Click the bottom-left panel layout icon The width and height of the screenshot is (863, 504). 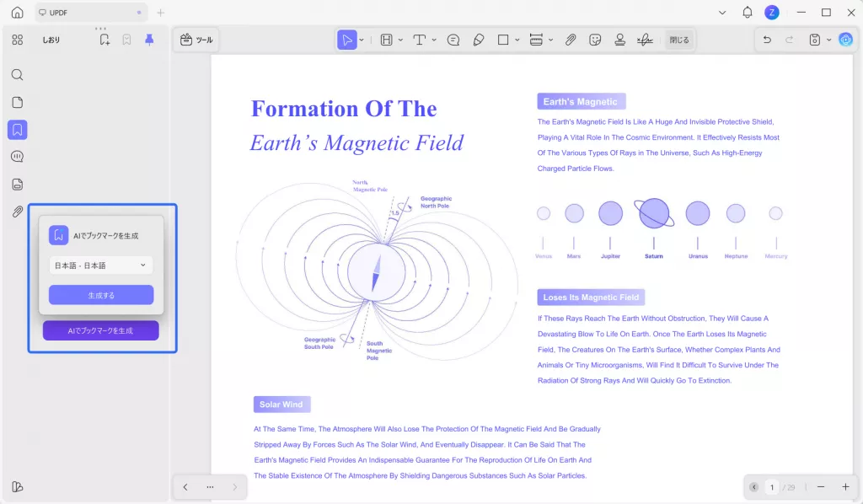[17, 487]
